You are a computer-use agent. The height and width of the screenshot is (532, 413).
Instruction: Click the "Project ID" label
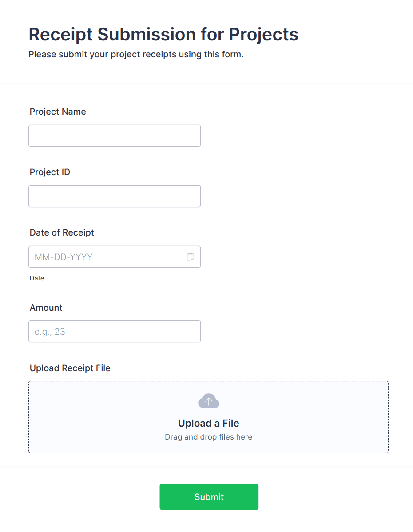[50, 172]
